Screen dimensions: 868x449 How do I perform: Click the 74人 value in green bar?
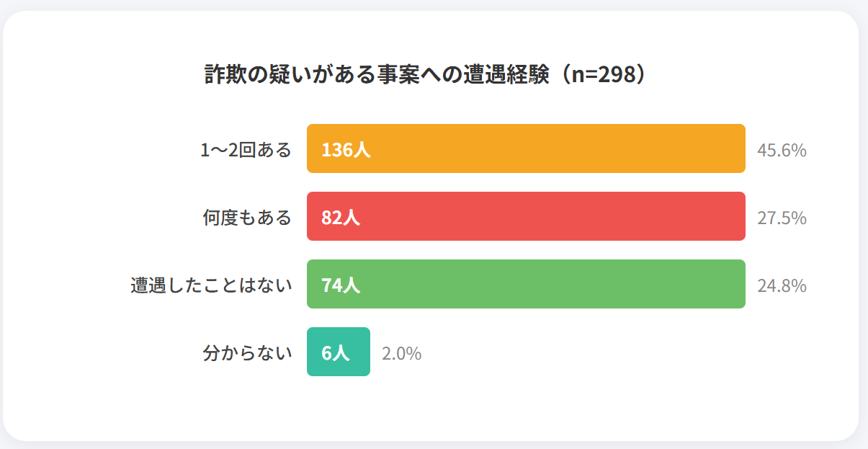341,285
